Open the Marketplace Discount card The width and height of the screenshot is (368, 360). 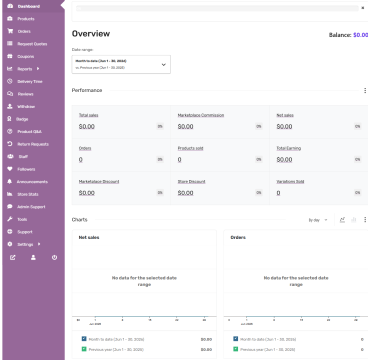(121, 188)
